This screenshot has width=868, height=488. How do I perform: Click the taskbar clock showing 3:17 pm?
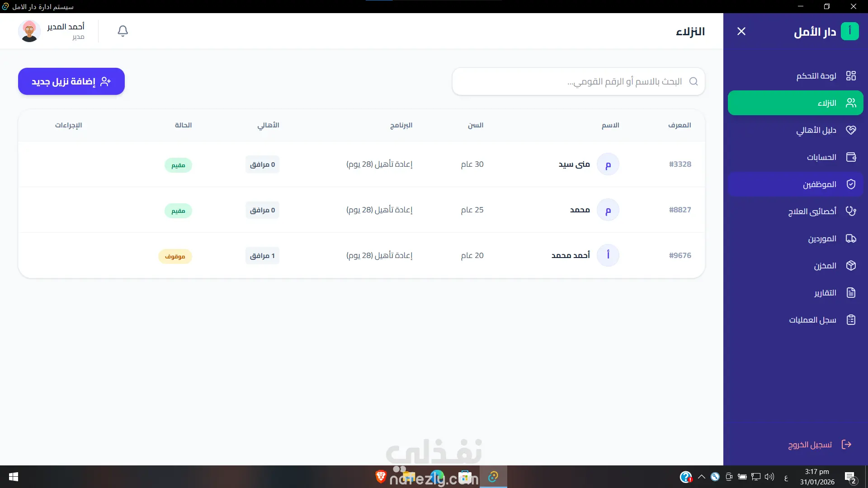tap(817, 477)
